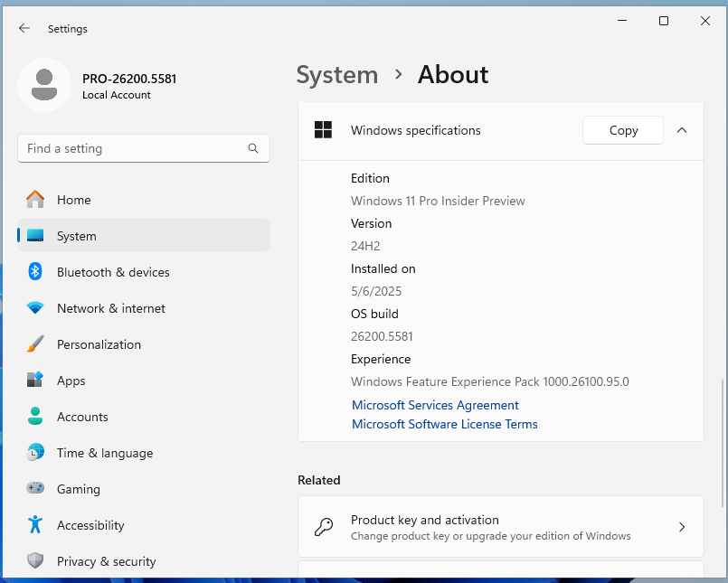Click the Gaming controller icon
The image size is (728, 583).
[x=35, y=488]
